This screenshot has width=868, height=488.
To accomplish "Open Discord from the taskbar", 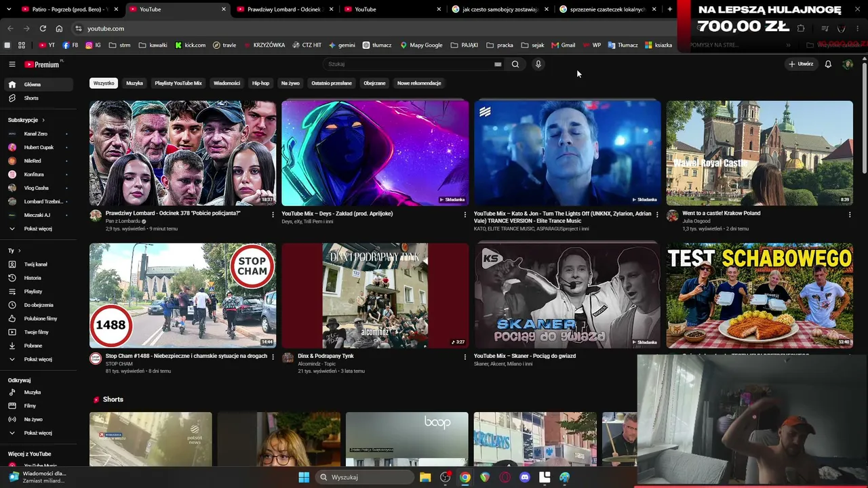I will point(524,477).
